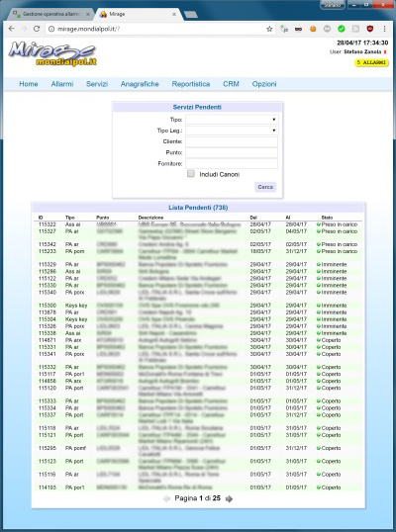Click the Cerca search button

pyautogui.click(x=265, y=187)
